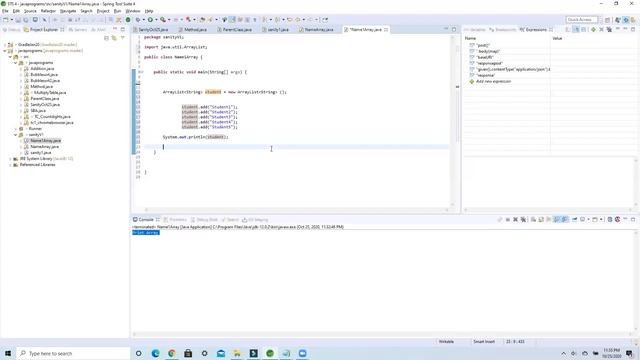Click Remove All Terminated Launches in console
The width and height of the screenshot is (640, 360).
[x=523, y=220]
